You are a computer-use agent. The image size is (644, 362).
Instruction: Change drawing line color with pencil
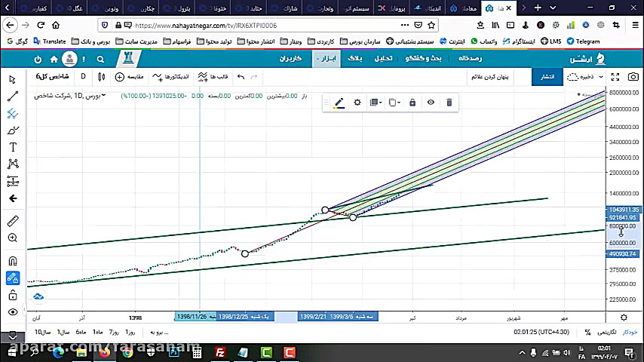(x=339, y=103)
